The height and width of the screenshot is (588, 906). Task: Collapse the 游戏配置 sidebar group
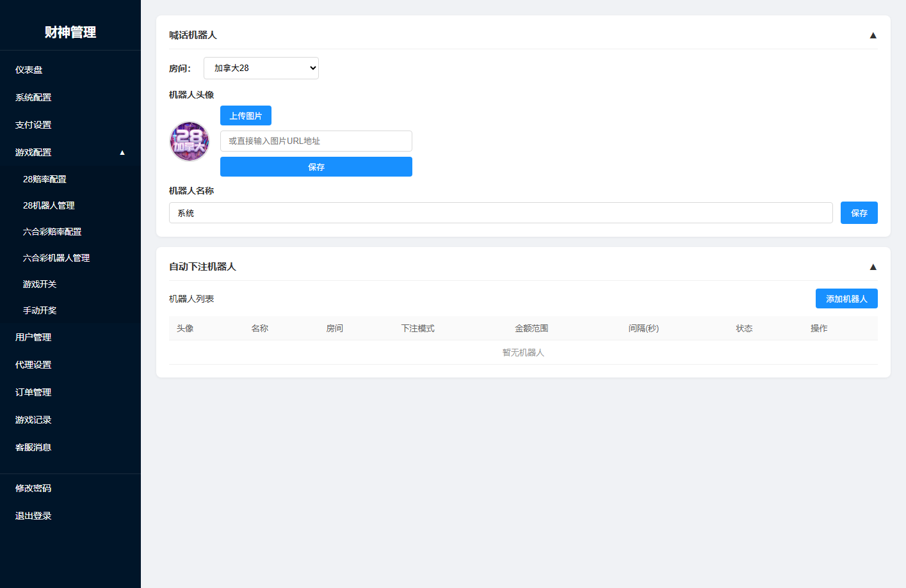tap(70, 152)
